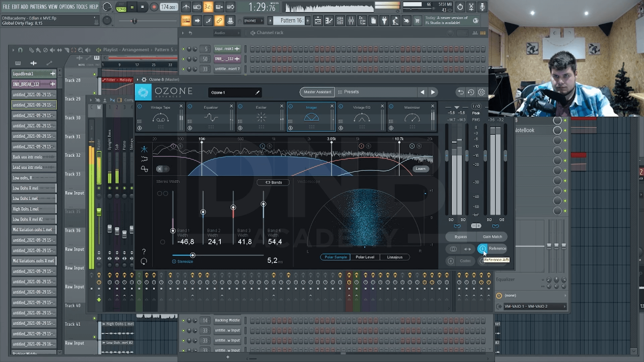Image resolution: width=644 pixels, height=362 pixels.
Task: Click the tempo tapper icon in the FL toolbar
Action: pyautogui.click(x=395, y=21)
